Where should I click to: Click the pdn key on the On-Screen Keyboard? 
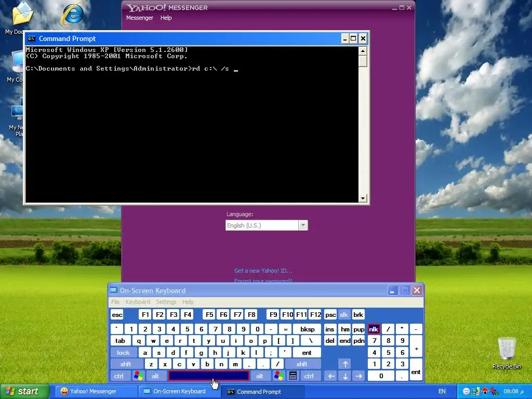[x=358, y=341]
